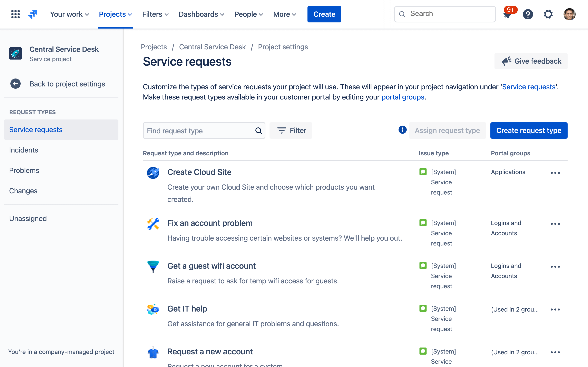Click the three-dot menu for Fix an account problem
The image size is (588, 367).
pos(555,224)
